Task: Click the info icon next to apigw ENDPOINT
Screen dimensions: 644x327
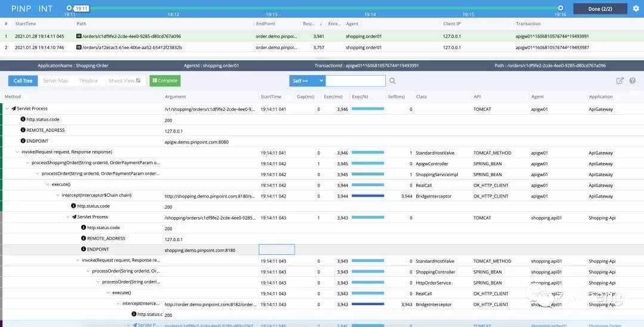Action: click(x=23, y=141)
